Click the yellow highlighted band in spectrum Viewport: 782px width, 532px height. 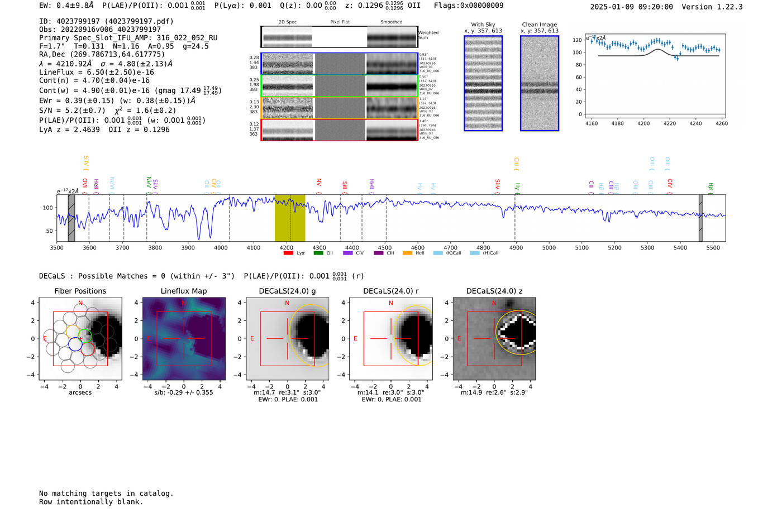[290, 218]
